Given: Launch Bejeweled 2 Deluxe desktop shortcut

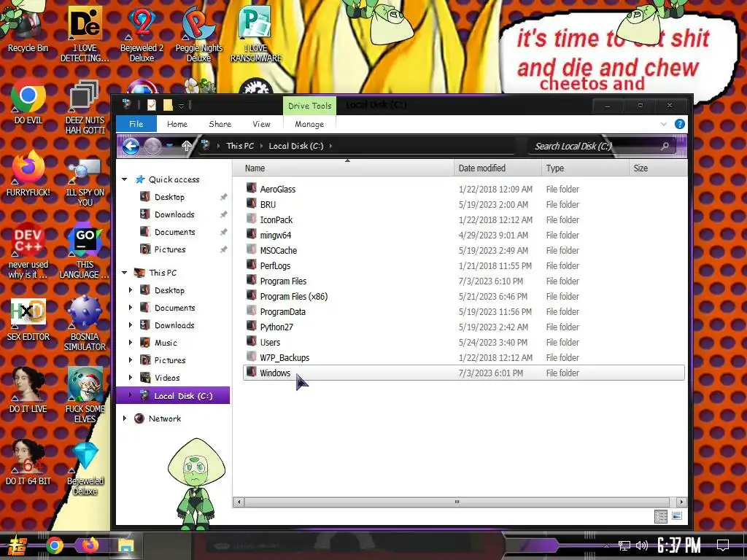Looking at the screenshot, I should coord(142,34).
